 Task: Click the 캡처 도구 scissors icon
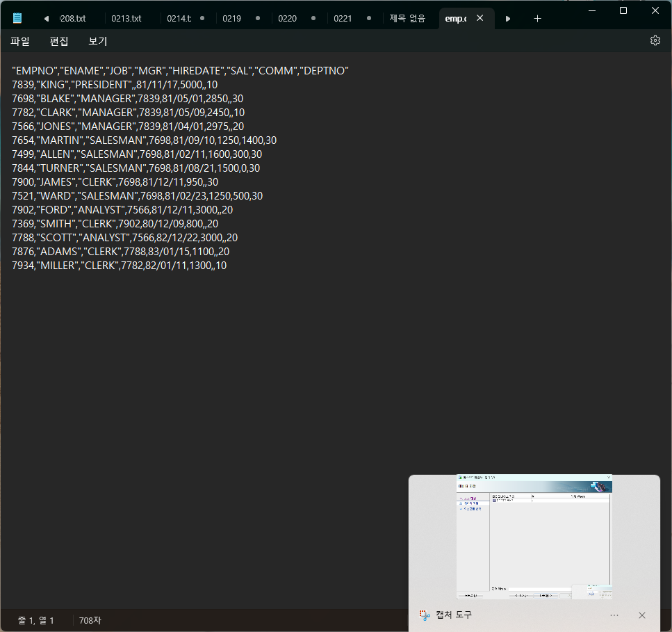point(425,615)
